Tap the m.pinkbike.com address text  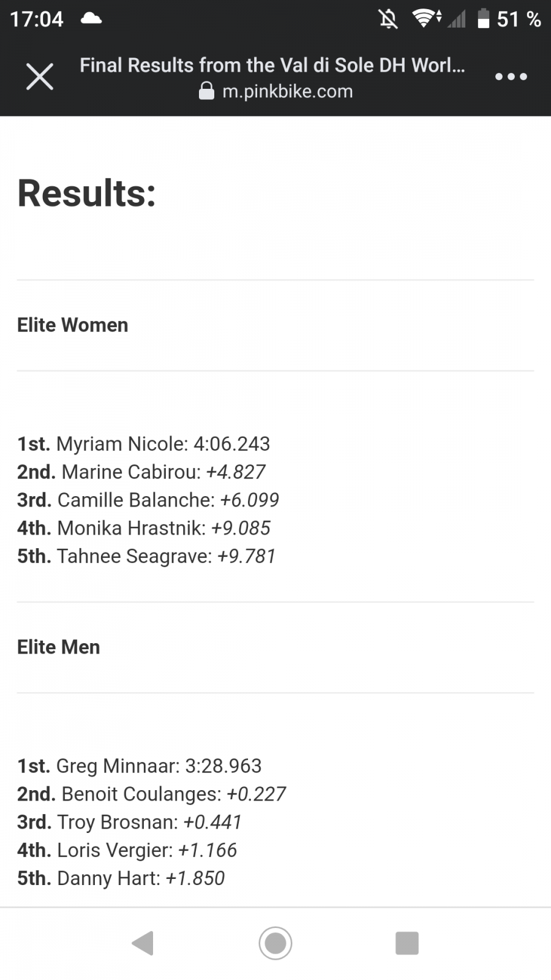point(287,92)
